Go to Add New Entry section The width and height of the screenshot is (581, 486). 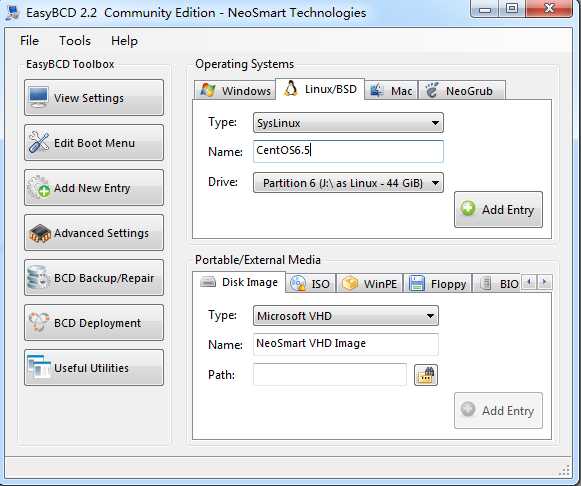(x=94, y=188)
